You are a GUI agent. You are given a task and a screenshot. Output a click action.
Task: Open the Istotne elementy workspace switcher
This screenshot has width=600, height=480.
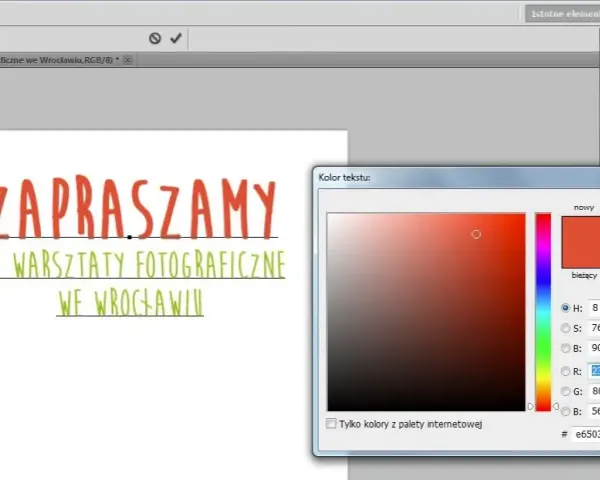click(562, 14)
